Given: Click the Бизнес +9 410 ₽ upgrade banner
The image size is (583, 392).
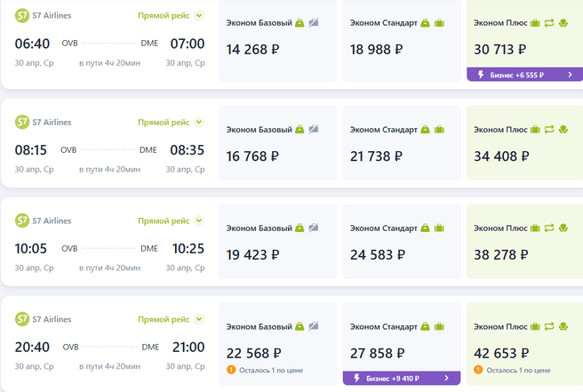Looking at the screenshot, I should [401, 378].
